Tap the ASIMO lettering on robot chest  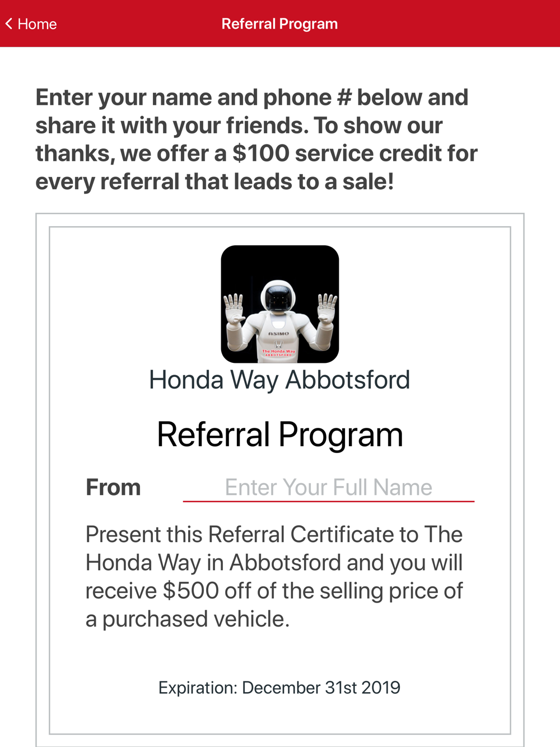[x=278, y=334]
